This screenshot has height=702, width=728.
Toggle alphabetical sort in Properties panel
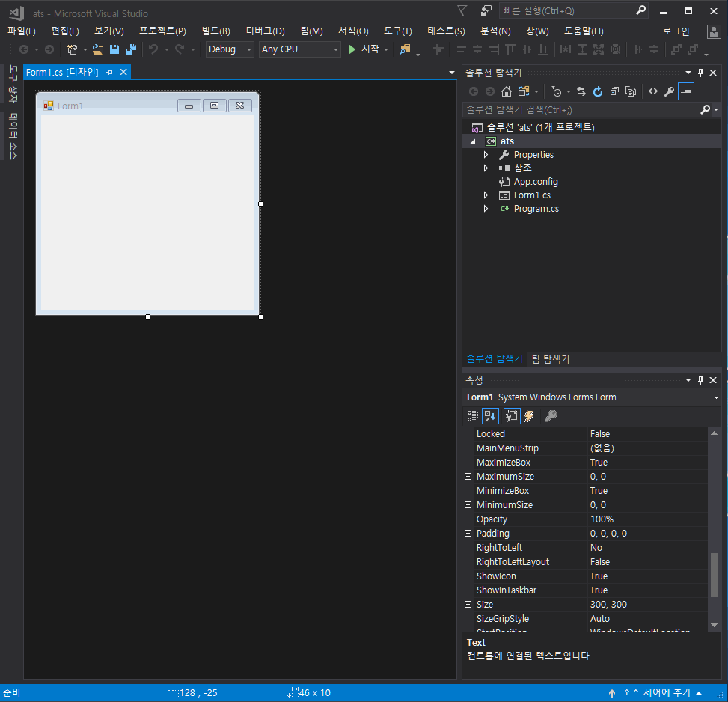pyautogui.click(x=490, y=416)
